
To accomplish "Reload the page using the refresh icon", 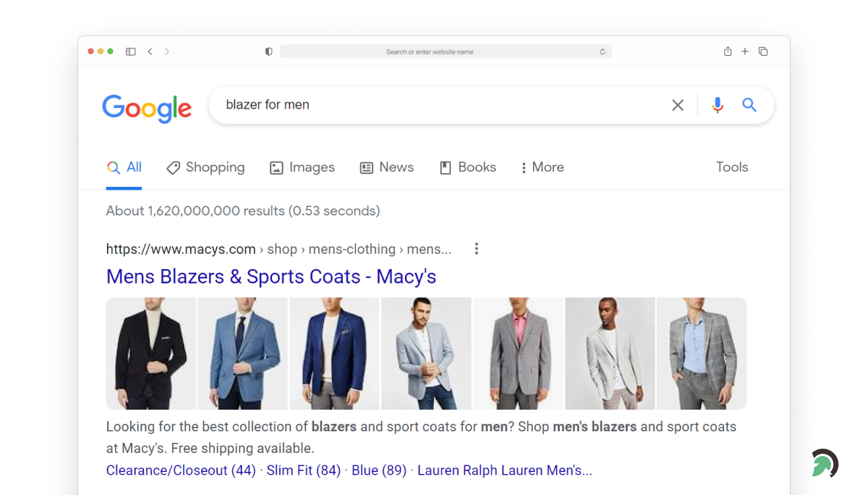I will (x=603, y=51).
